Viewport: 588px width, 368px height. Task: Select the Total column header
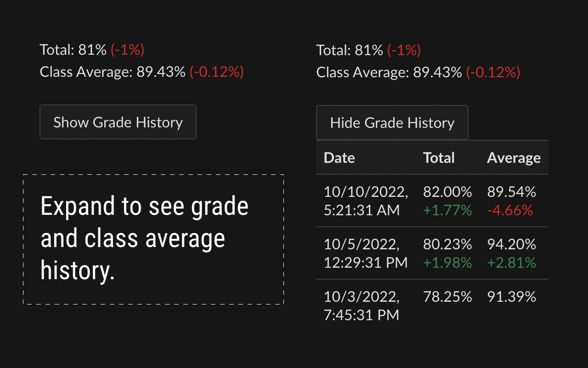click(x=439, y=158)
